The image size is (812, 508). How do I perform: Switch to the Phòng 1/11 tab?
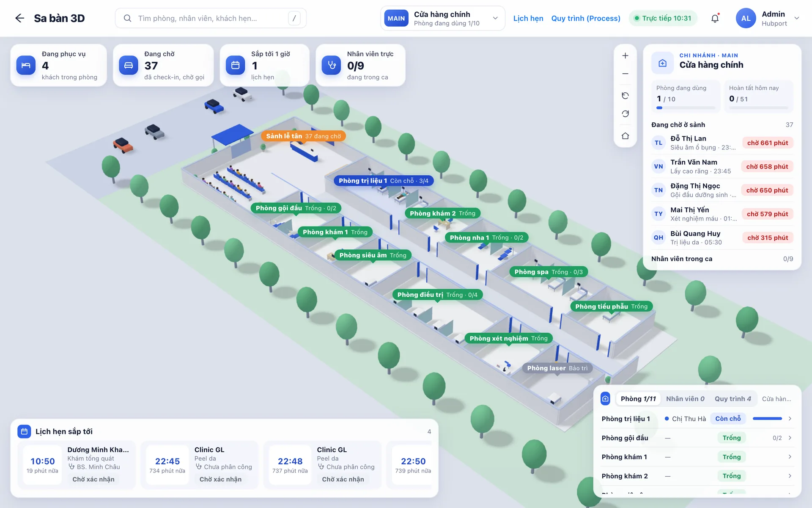coord(638,399)
